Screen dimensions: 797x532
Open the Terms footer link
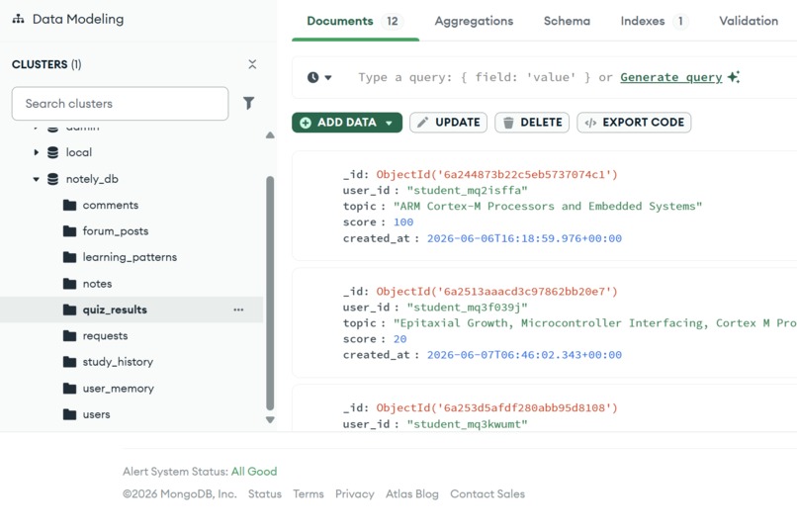point(309,493)
